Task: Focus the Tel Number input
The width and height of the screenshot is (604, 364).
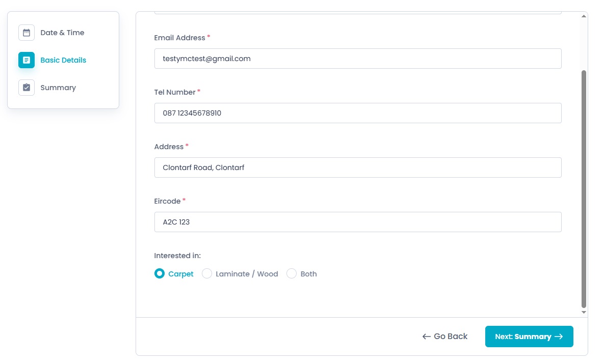Action: point(358,113)
